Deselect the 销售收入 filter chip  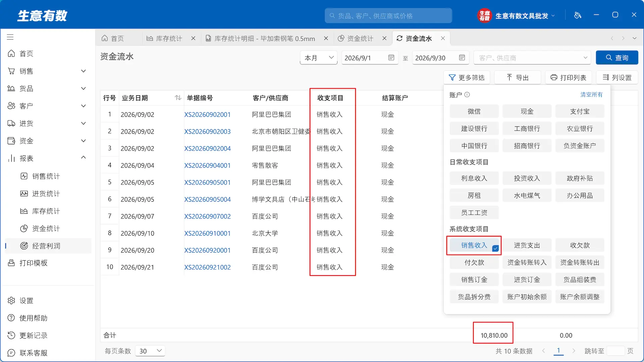[474, 245]
